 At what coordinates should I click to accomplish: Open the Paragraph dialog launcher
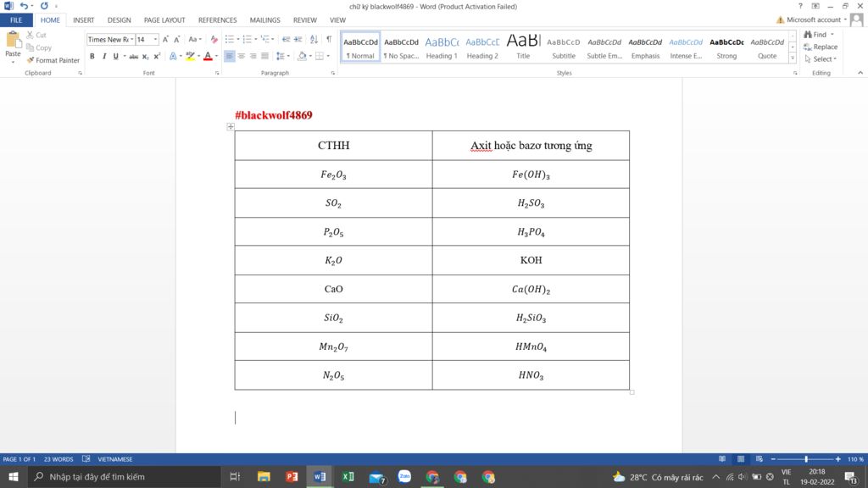tap(332, 73)
